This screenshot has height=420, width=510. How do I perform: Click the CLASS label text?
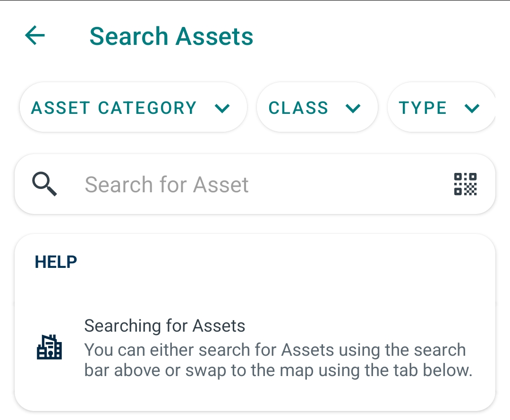pos(298,108)
